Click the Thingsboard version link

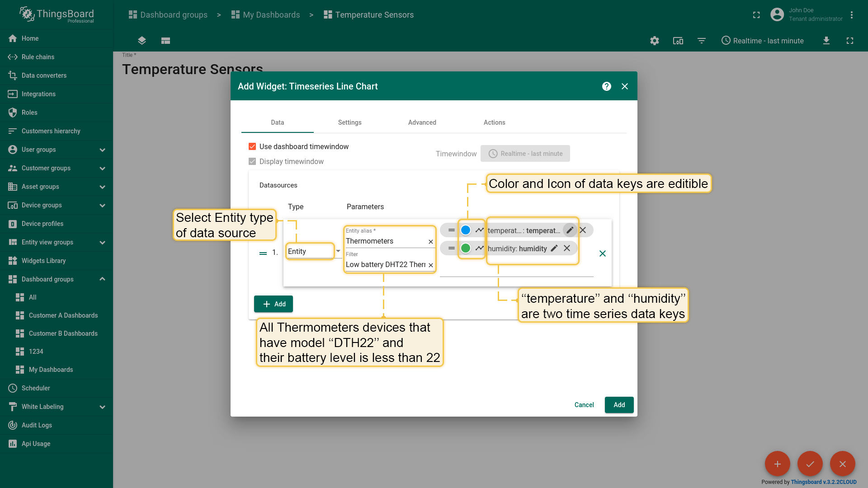pos(824,482)
